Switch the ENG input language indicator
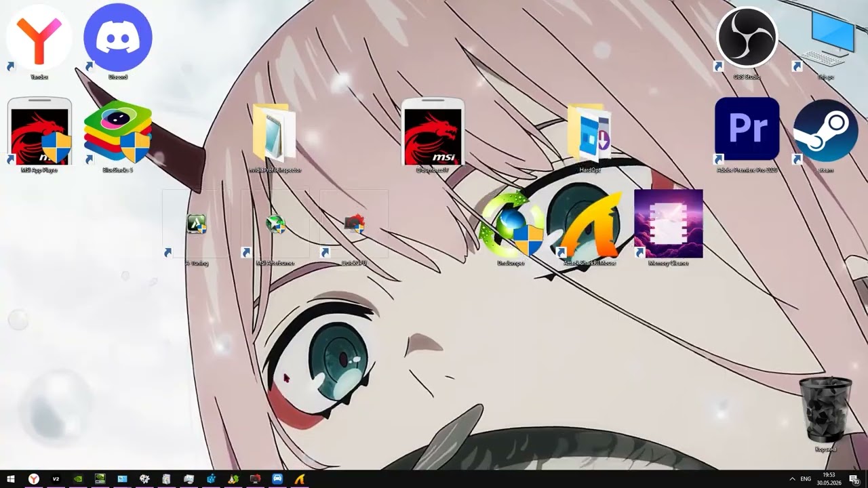Image resolution: width=868 pixels, height=488 pixels. (806, 479)
